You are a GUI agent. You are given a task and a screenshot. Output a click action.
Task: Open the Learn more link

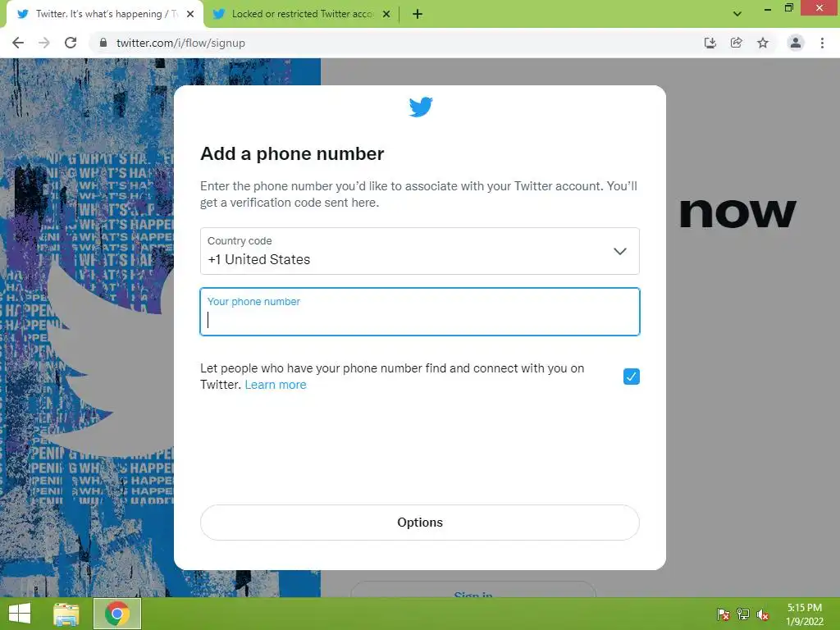pos(276,385)
